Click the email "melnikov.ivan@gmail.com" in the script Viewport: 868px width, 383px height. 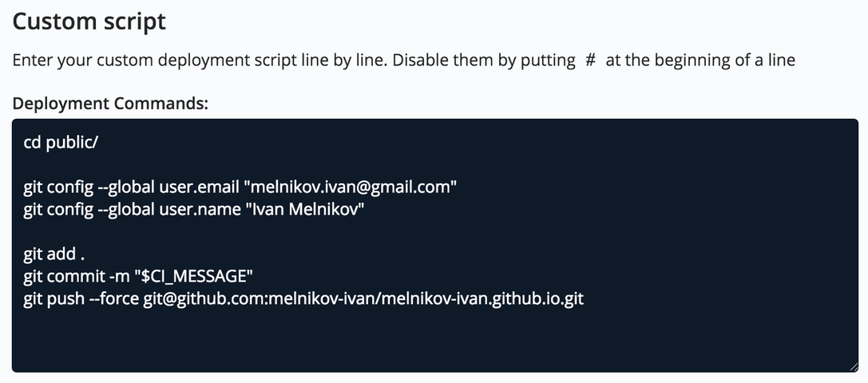pyautogui.click(x=352, y=188)
